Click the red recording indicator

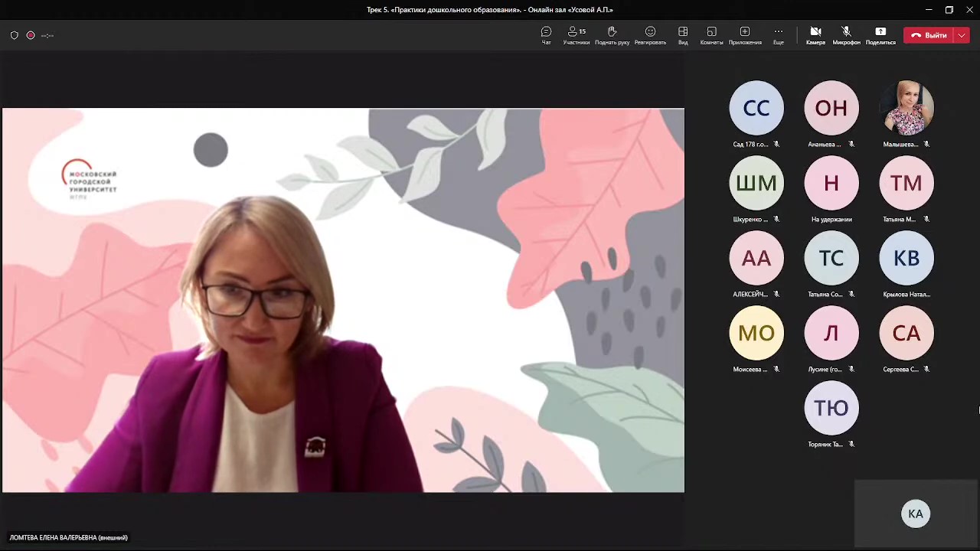[x=31, y=35]
